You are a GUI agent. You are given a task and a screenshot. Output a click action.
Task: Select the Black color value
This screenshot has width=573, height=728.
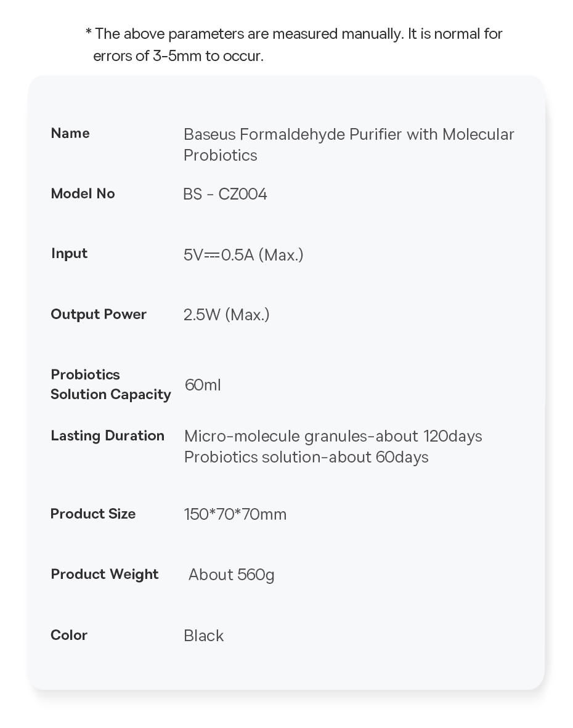(203, 636)
